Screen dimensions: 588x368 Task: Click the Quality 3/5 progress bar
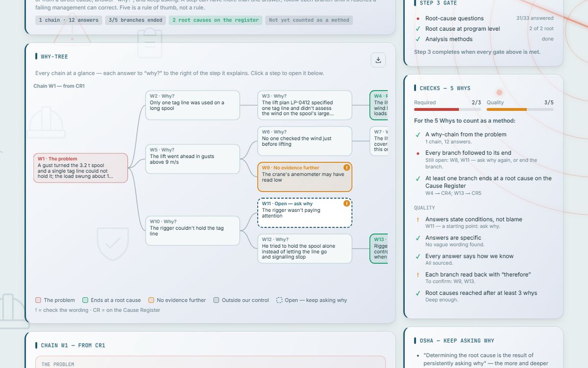click(x=520, y=109)
